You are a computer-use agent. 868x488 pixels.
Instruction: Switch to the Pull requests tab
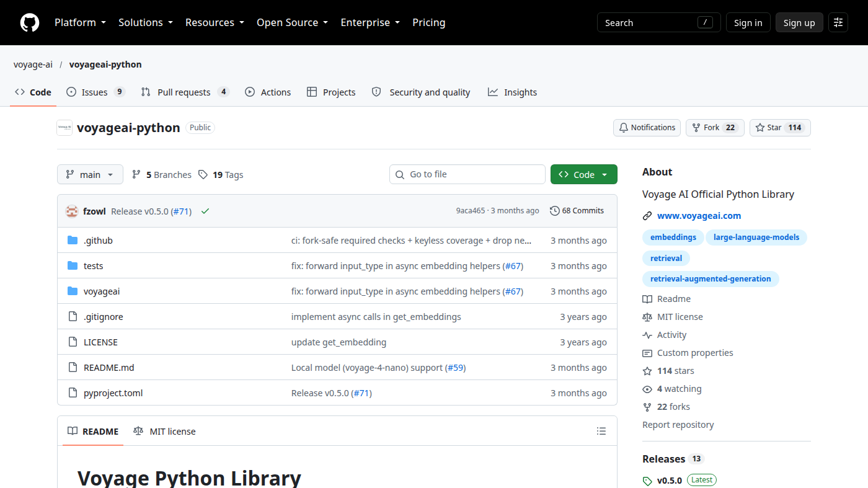tap(185, 92)
